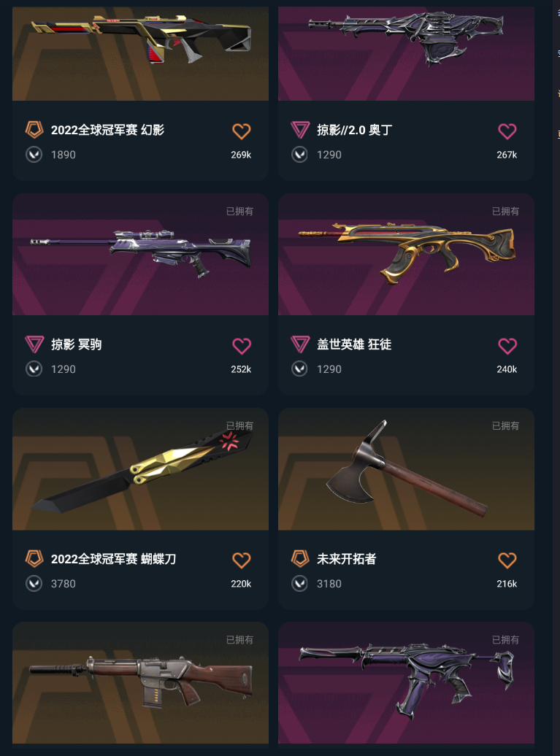Favorite the 掠影 冥驹 skin heart
560x756 pixels.
[241, 346]
